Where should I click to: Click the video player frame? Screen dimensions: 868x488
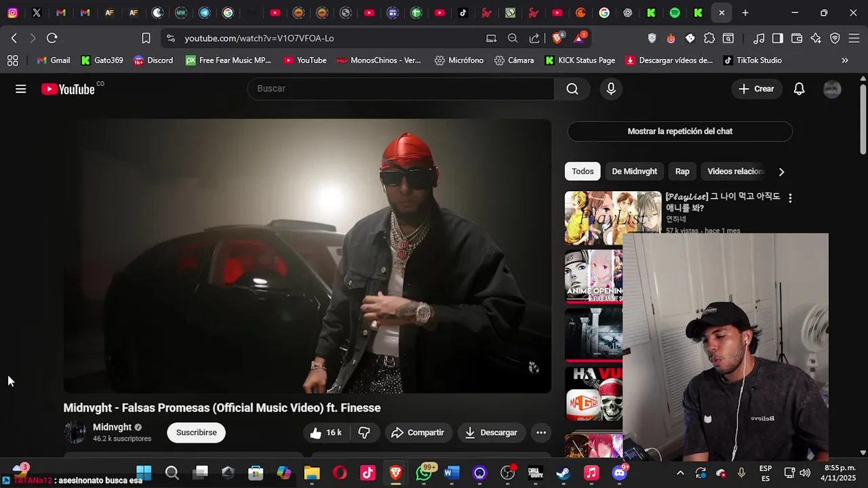[x=307, y=256]
